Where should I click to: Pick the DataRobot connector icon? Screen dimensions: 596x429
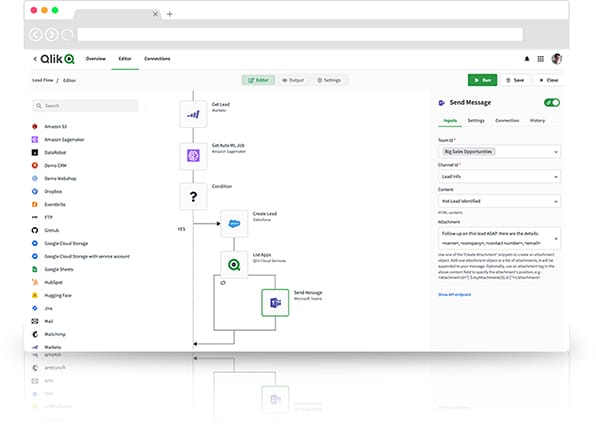tap(35, 152)
